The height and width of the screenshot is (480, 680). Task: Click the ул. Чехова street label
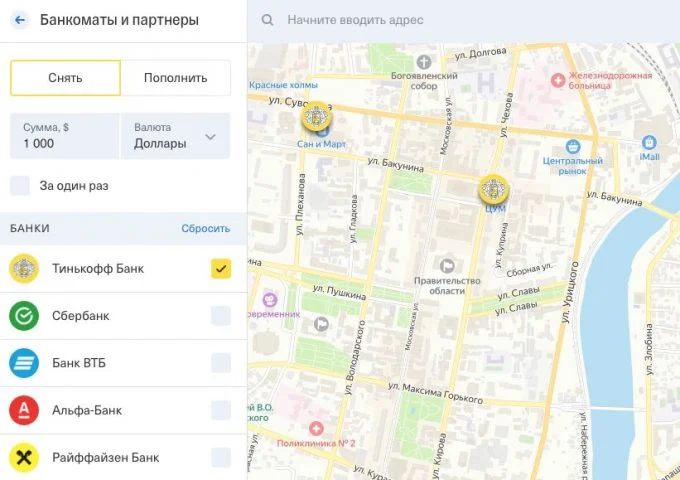(x=507, y=115)
